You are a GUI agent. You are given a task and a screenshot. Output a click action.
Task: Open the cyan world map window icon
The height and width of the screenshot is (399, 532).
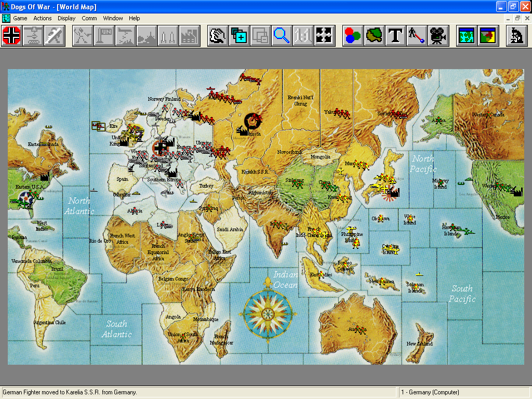point(467,36)
